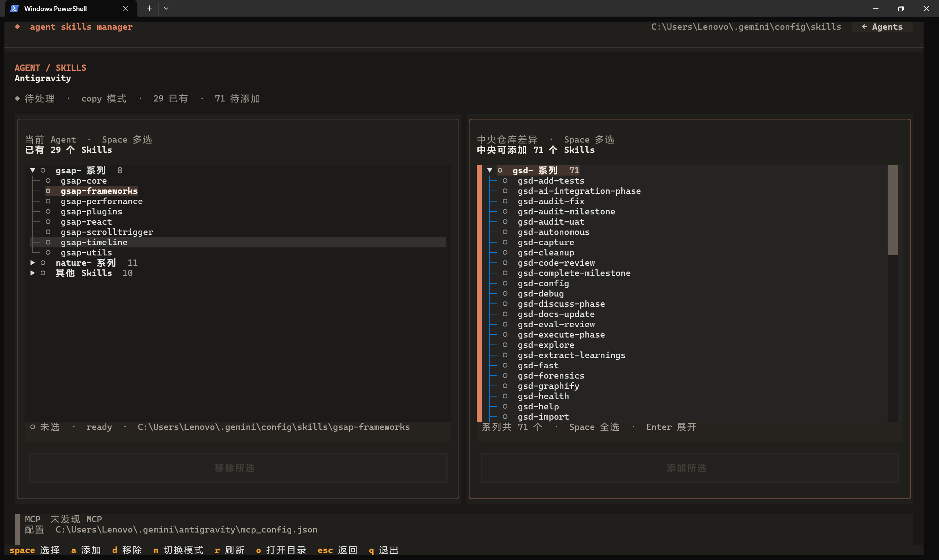Toggle selection circle for gsap-timeline

(x=48, y=242)
